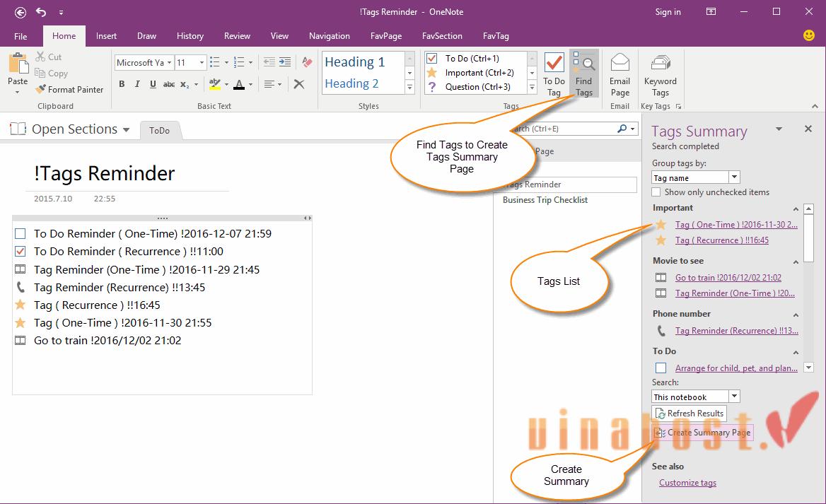Clear all formatting with eraser icon

pos(307,62)
